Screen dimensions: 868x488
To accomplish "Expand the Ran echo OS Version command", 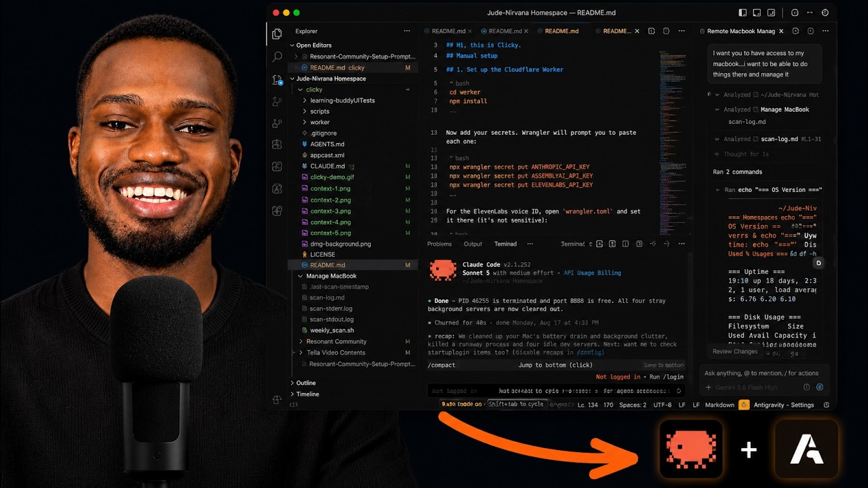I will point(769,190).
